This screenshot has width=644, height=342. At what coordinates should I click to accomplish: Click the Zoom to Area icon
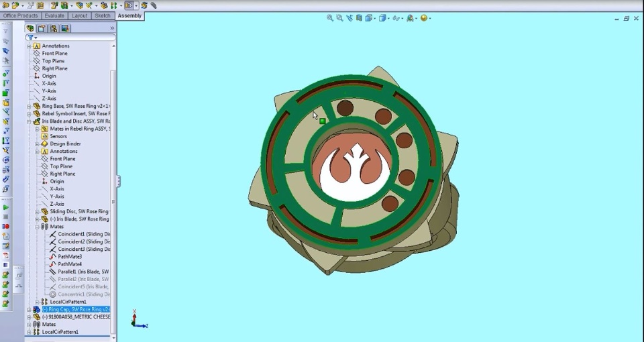point(339,18)
